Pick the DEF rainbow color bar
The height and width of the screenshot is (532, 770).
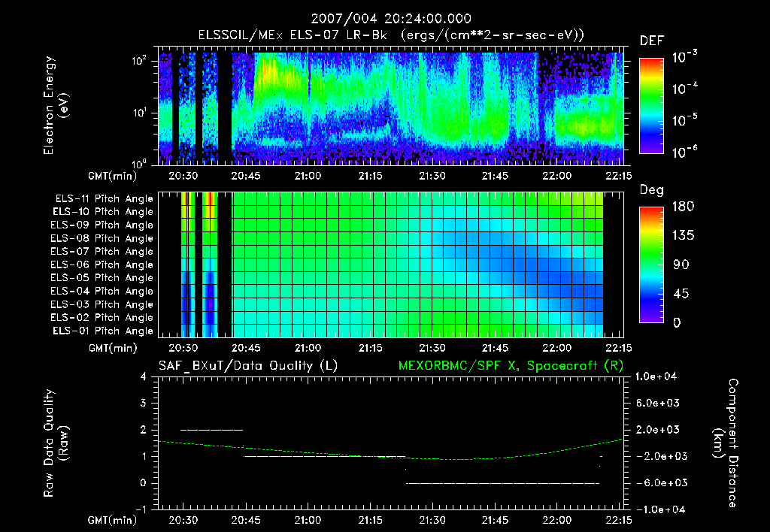click(x=651, y=106)
